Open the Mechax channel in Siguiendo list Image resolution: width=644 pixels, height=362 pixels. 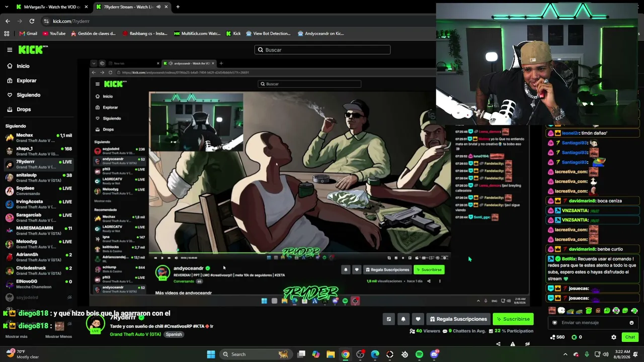(x=39, y=138)
